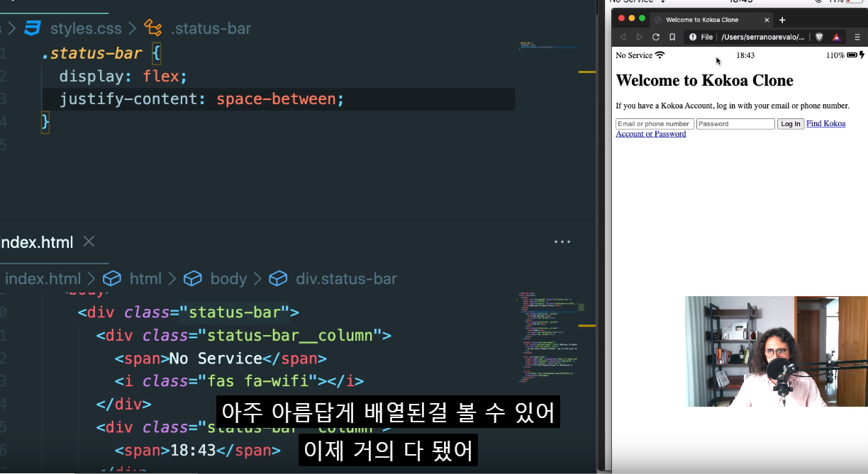Click the fas fa-wifi class string
The image size is (868, 474).
tap(259, 380)
